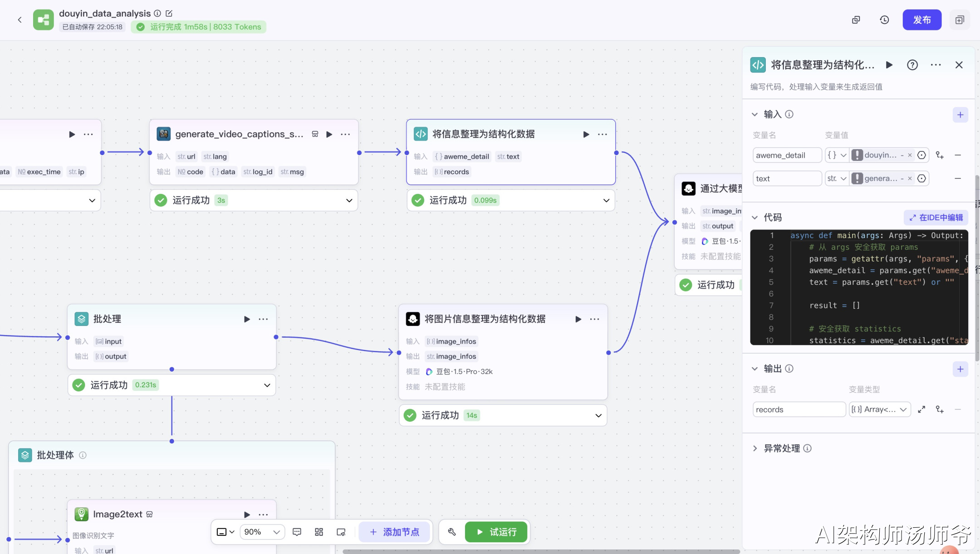The height and width of the screenshot is (554, 980).
Task: Click the auto-layout grid icon
Action: [319, 532]
